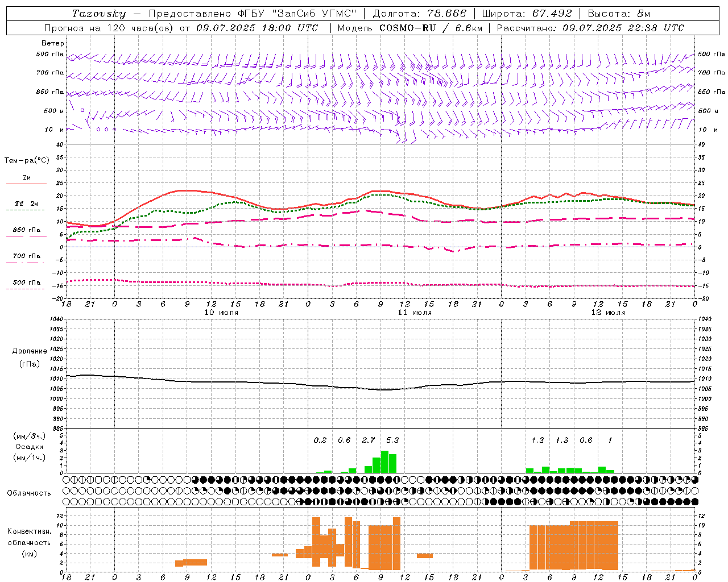This screenshot has height=582, width=728.
Task: Click the 5.3 precipitation total value
Action: pyautogui.click(x=392, y=440)
